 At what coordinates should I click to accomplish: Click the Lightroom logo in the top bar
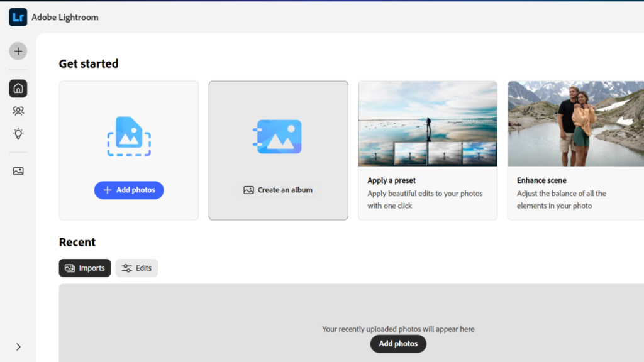click(x=18, y=17)
